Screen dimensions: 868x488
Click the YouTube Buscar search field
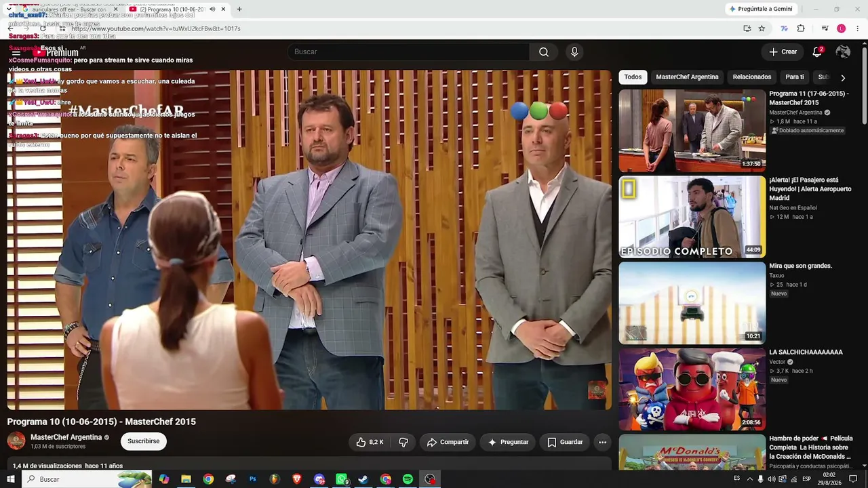tap(409, 52)
